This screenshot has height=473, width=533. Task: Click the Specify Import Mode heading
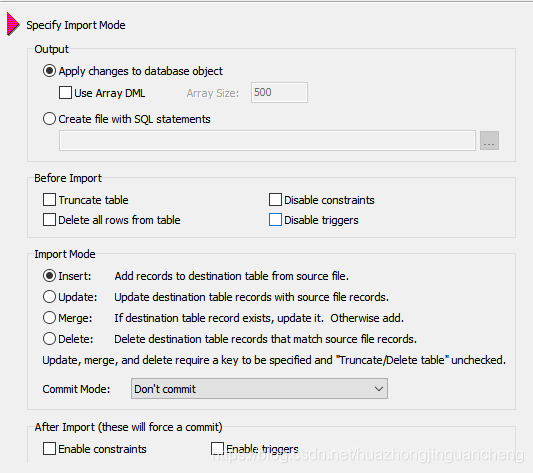pyautogui.click(x=76, y=25)
